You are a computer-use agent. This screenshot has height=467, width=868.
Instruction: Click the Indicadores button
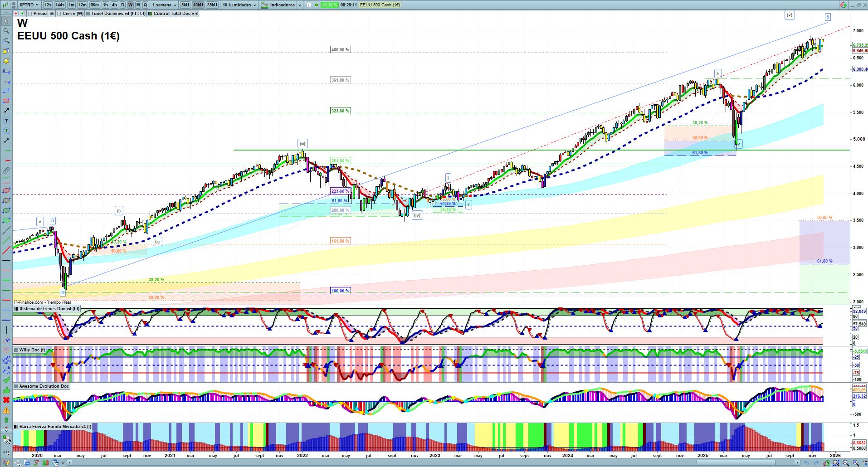pos(282,5)
